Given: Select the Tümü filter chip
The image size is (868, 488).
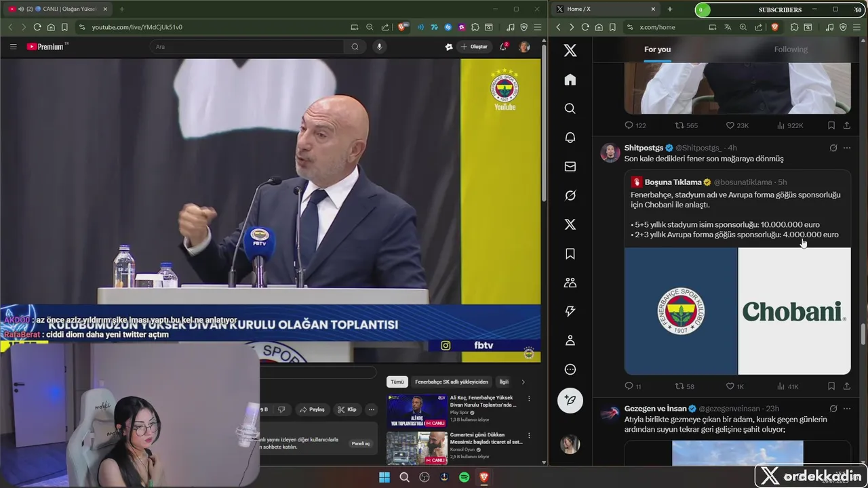Looking at the screenshot, I should (x=397, y=382).
